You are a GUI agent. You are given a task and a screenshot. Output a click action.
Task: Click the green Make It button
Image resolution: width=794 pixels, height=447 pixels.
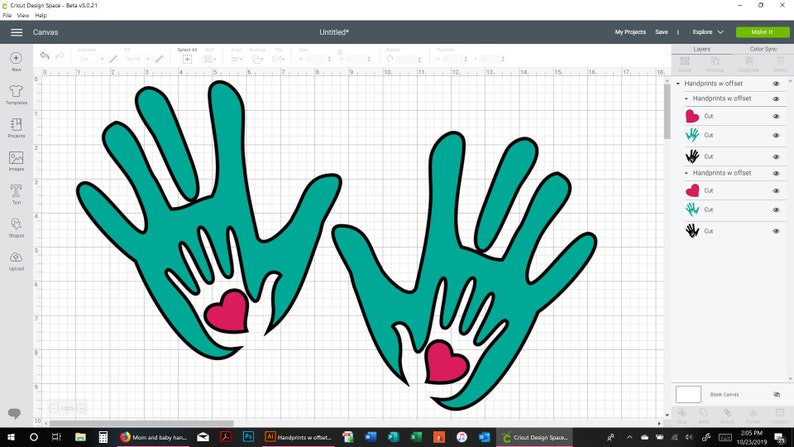tap(762, 32)
